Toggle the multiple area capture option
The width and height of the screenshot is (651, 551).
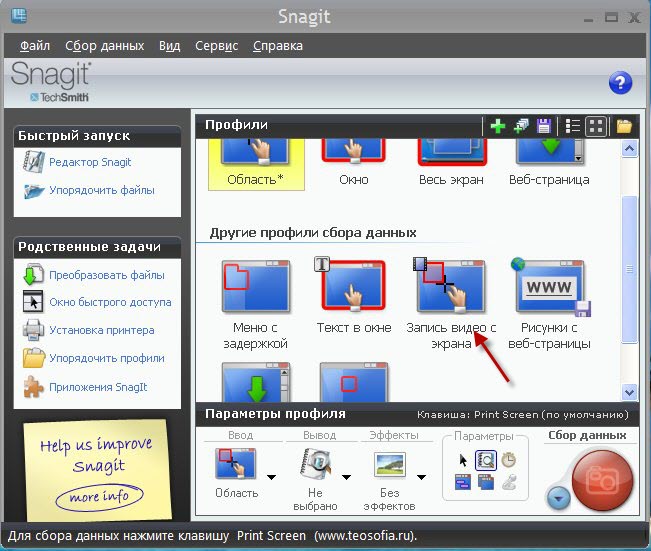click(486, 483)
